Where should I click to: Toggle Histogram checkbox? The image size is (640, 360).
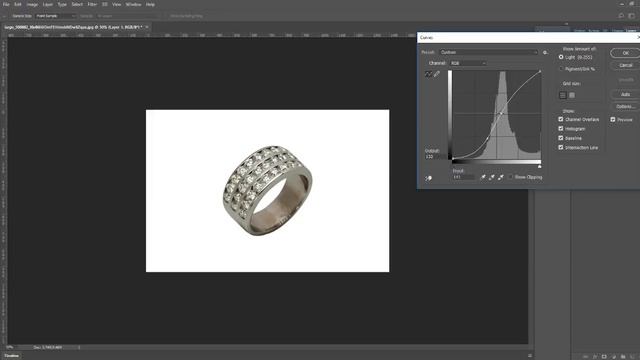point(561,129)
